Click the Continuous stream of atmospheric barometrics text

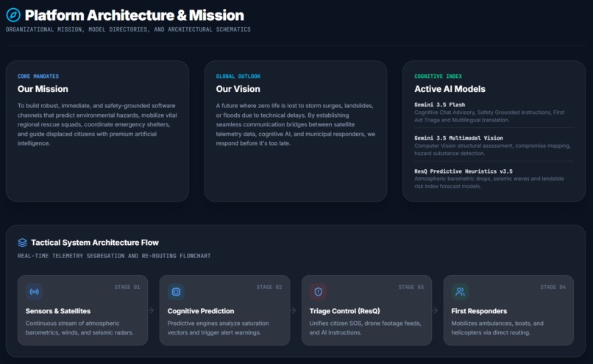79,328
